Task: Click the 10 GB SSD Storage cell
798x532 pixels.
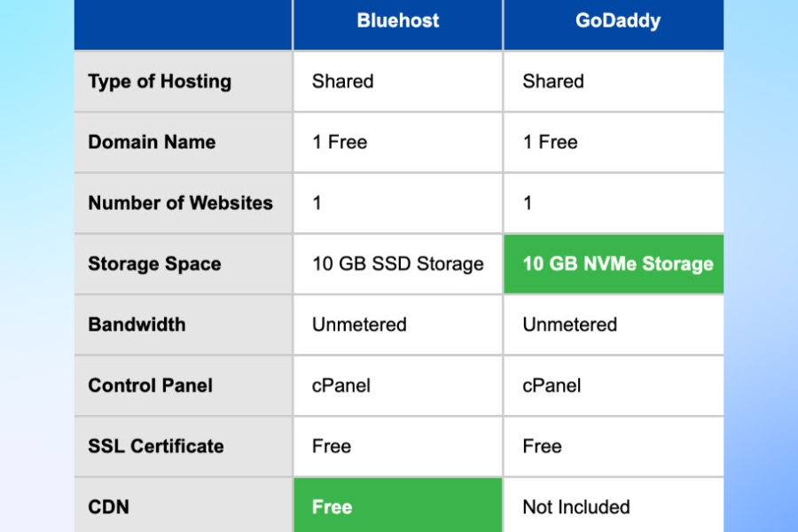Action: pyautogui.click(x=397, y=263)
